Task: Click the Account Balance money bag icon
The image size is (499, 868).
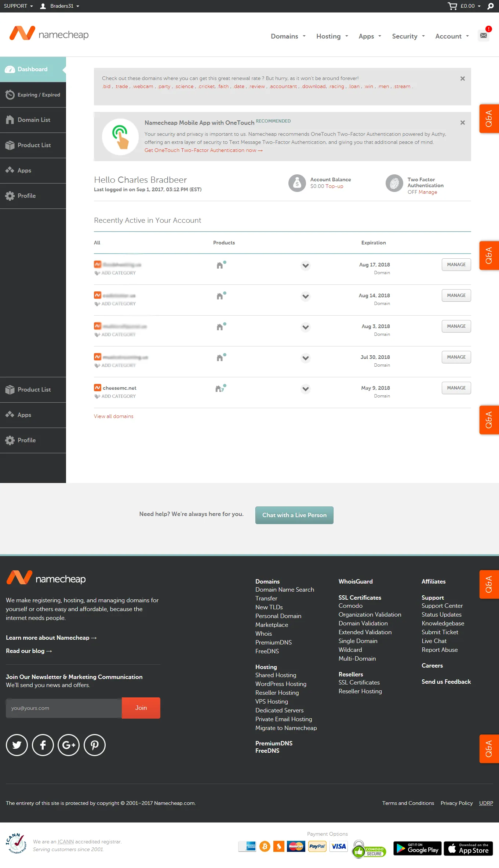Action: (x=297, y=183)
